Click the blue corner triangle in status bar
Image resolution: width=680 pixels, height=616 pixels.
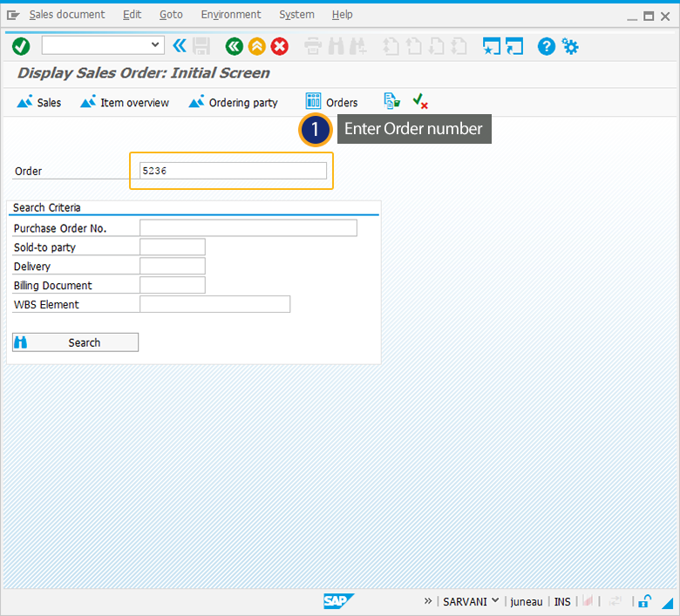tap(668, 603)
